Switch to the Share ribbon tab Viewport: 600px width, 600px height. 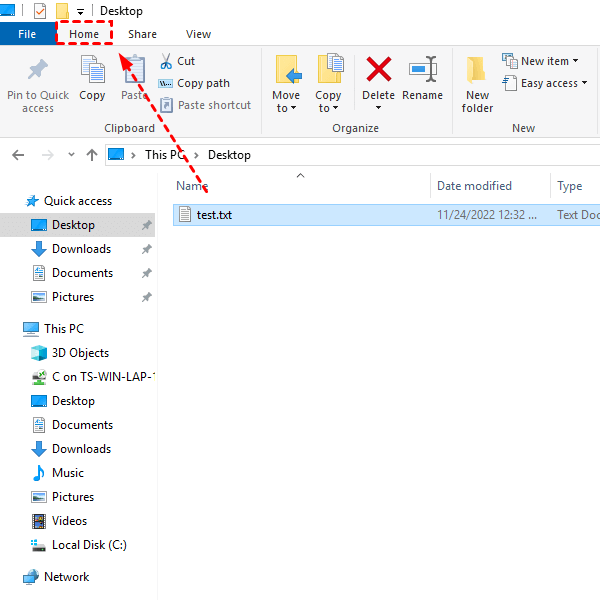click(x=142, y=34)
